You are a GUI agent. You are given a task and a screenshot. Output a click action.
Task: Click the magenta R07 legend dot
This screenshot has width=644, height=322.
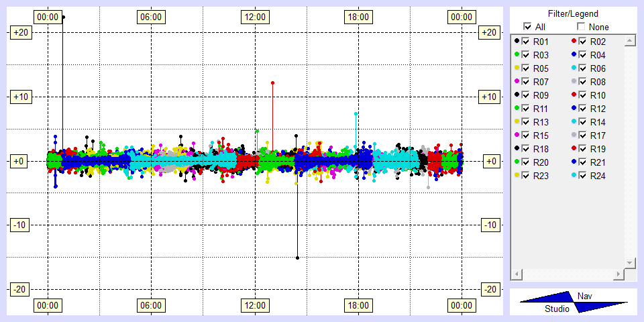[x=517, y=82]
